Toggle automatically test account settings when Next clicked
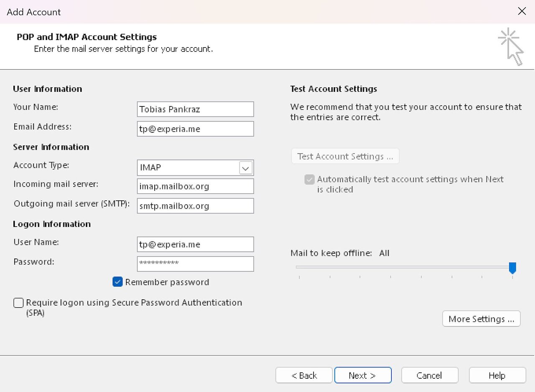Image resolution: width=535 pixels, height=392 pixels. (x=309, y=179)
